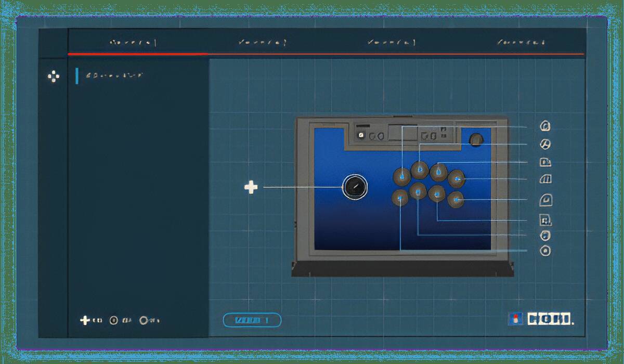Click the first button-mapping icon at top of right column
Screen dimensions: 624x364
[x=545, y=126]
